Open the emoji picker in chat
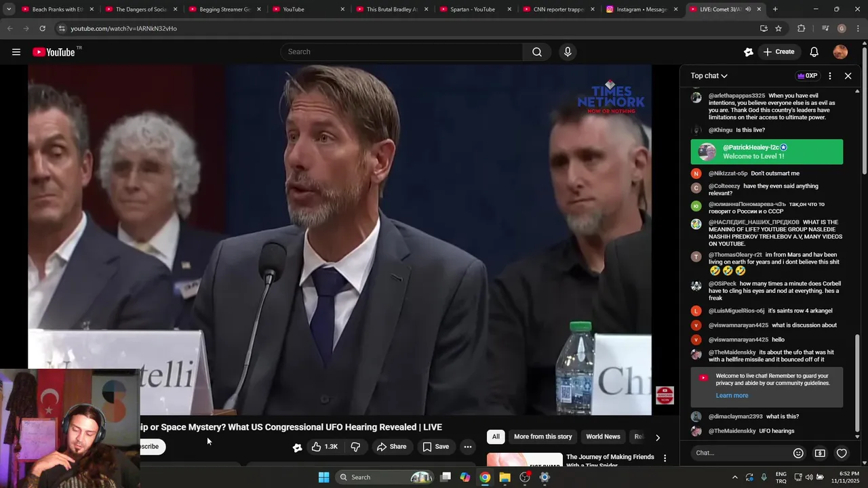Image resolution: width=868 pixels, height=488 pixels. 798,453
